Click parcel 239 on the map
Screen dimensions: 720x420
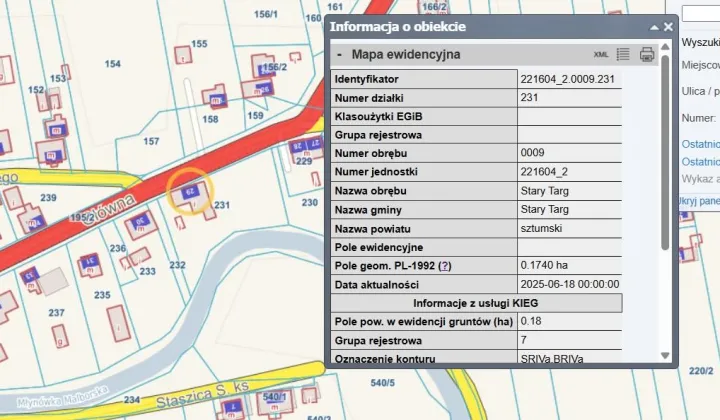48,198
